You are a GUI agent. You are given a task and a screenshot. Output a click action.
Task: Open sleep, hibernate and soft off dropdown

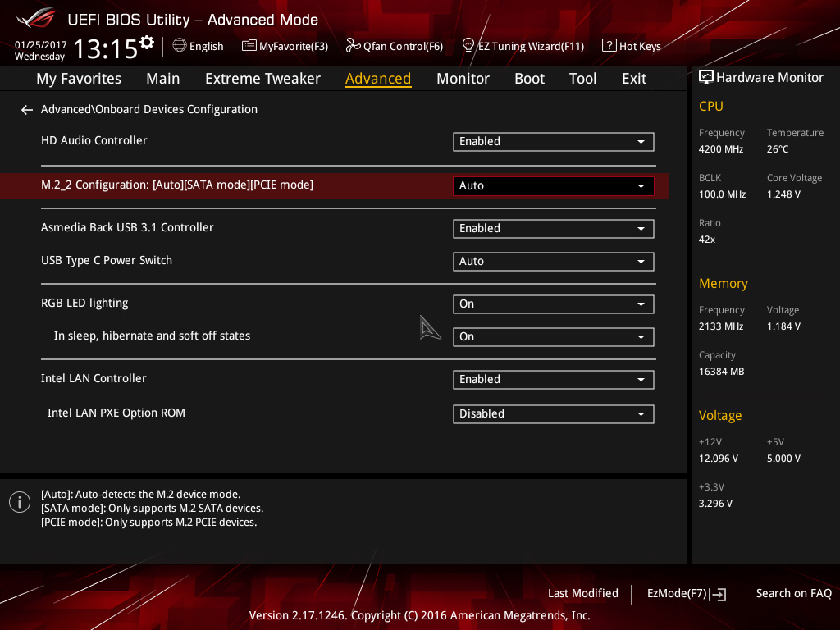554,337
